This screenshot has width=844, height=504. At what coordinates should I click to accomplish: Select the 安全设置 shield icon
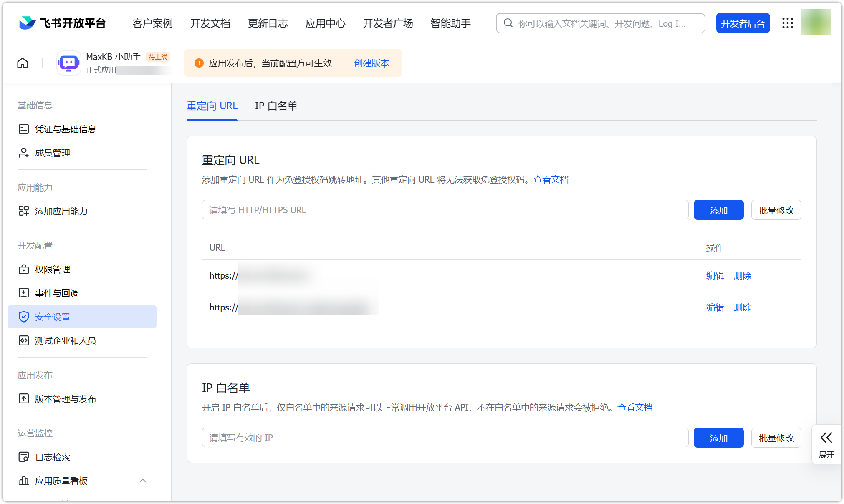click(23, 317)
